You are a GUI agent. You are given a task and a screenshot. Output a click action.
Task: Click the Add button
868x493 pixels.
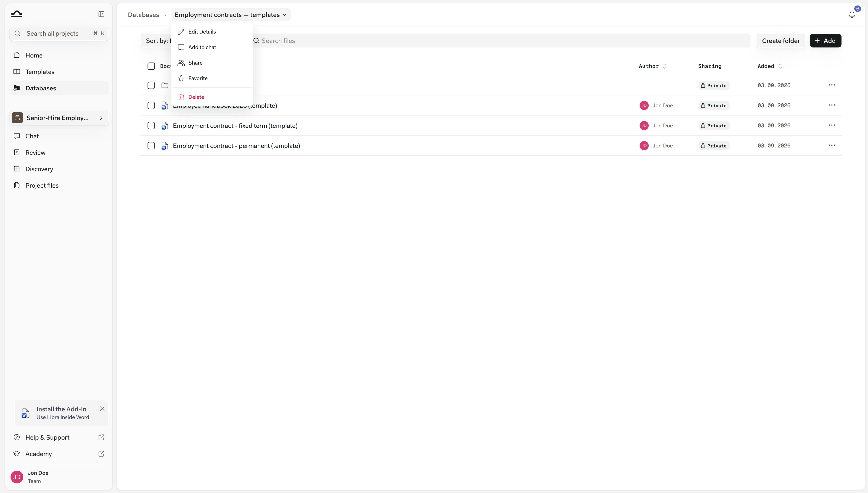[x=825, y=41]
